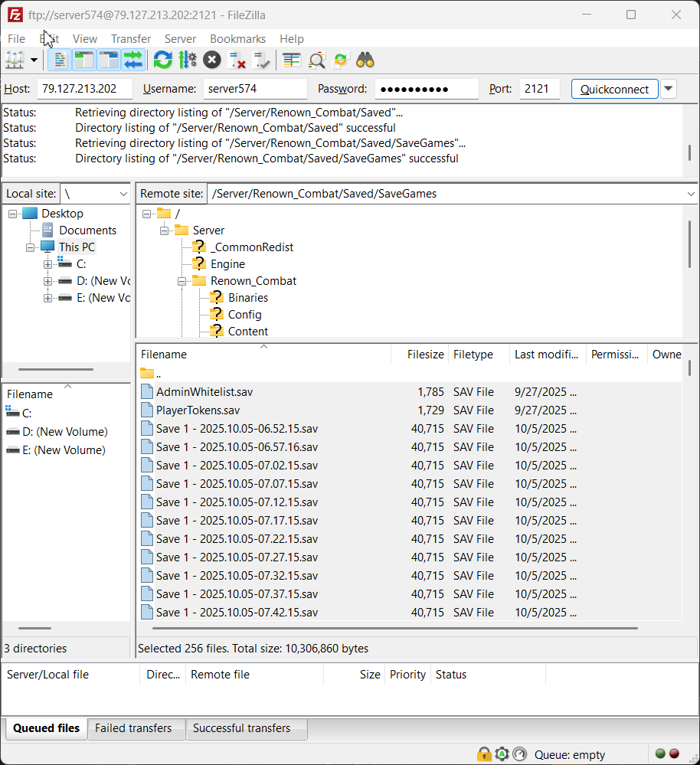Click into the Host input field
700x765 pixels.
click(84, 89)
